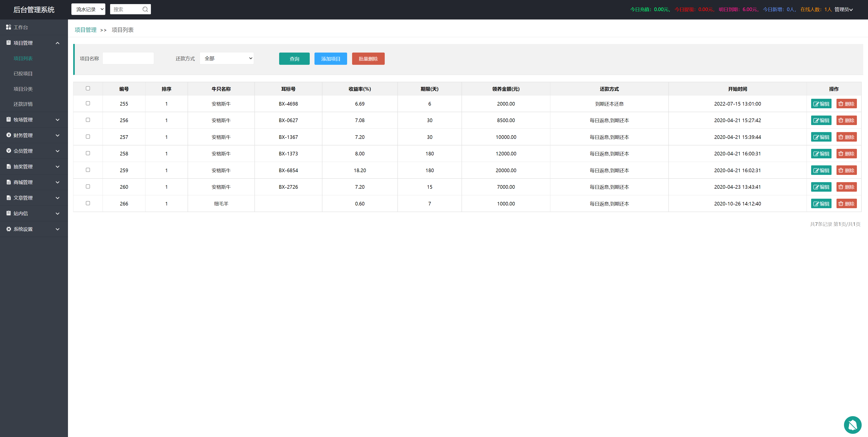The image size is (868, 437).
Task: Toggle the select-all header checkbox
Action: [x=88, y=88]
